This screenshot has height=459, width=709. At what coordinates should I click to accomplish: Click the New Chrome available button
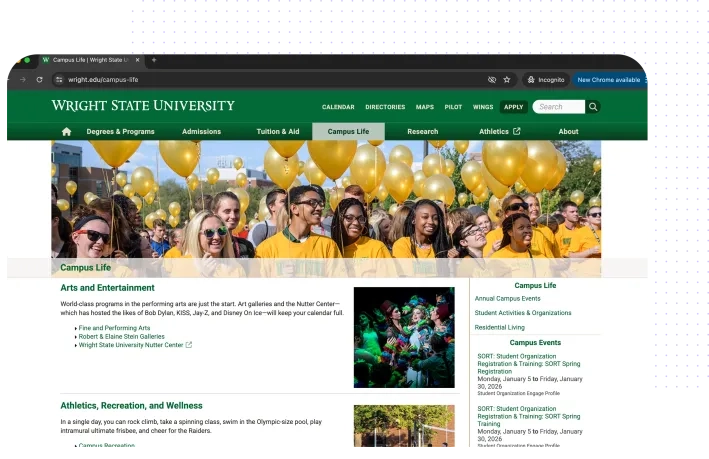[x=609, y=80]
